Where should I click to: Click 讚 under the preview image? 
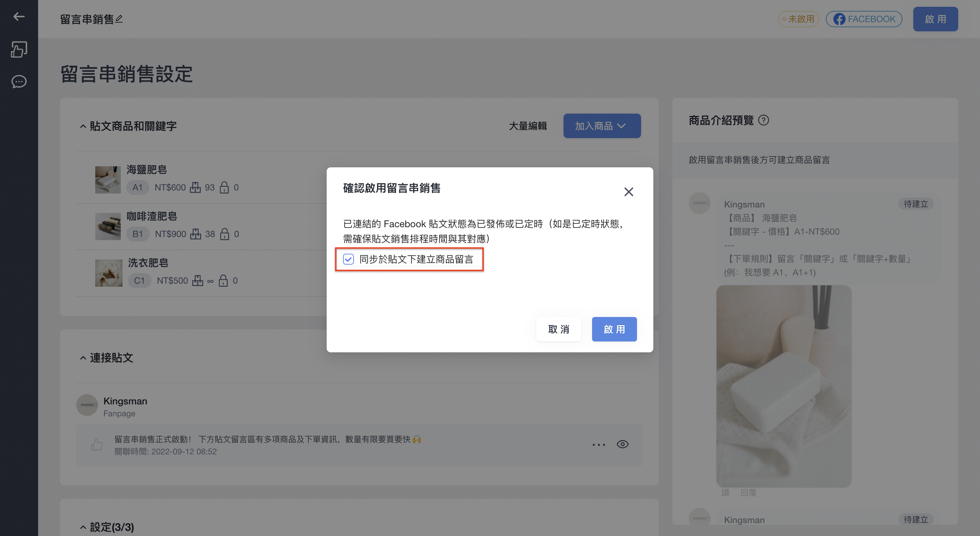coord(725,493)
